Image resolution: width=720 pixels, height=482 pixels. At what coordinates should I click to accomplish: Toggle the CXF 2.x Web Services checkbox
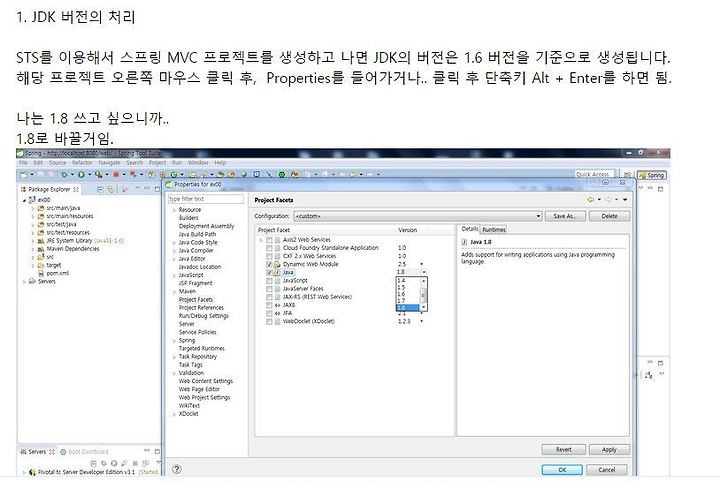click(x=270, y=256)
